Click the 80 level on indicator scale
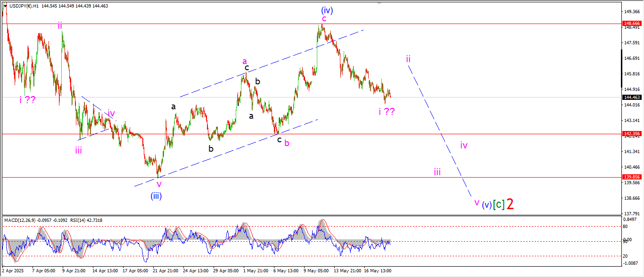 click(626, 227)
